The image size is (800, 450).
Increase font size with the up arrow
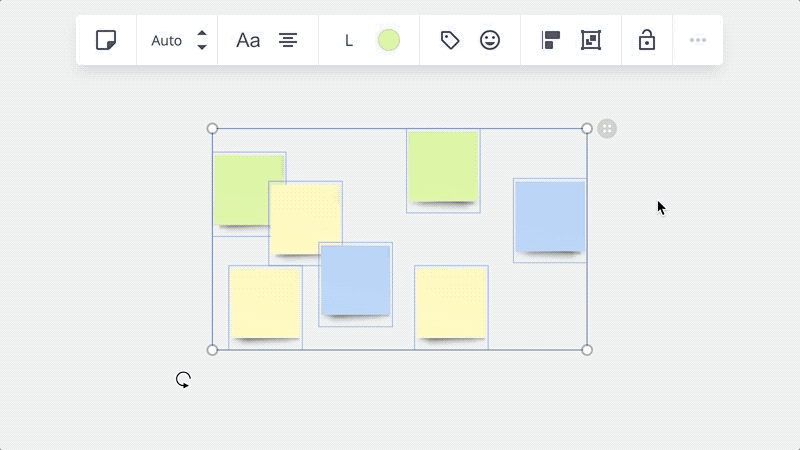coord(202,34)
